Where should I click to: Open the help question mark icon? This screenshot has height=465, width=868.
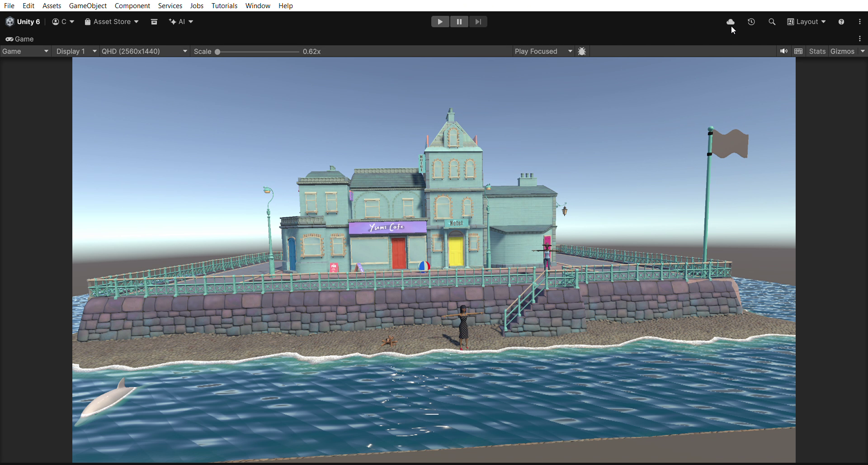(x=841, y=22)
